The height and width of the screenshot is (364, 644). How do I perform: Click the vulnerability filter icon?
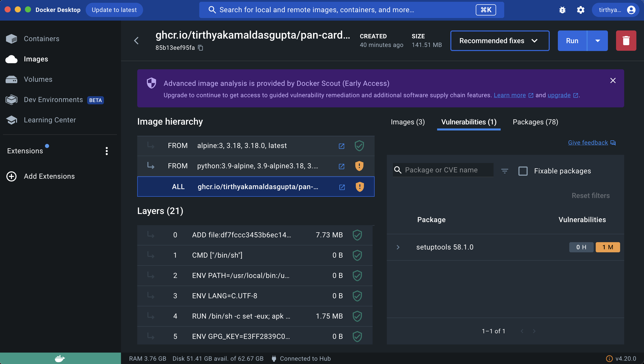tap(504, 171)
